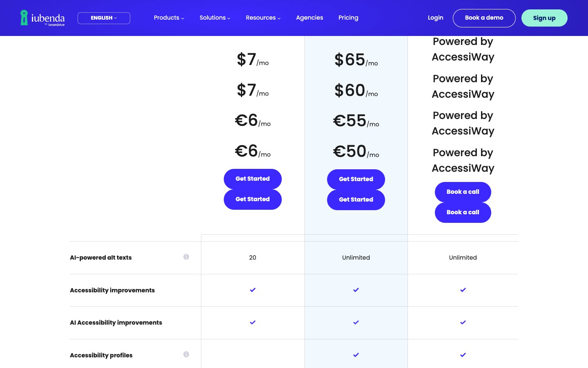Click Accessibility profiles checkmark in AccessiWay column
Image resolution: width=588 pixels, height=368 pixels.
point(463,355)
